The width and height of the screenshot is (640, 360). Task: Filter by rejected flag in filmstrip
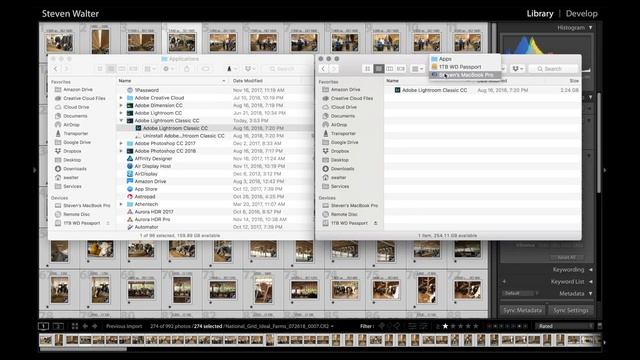[x=396, y=326]
